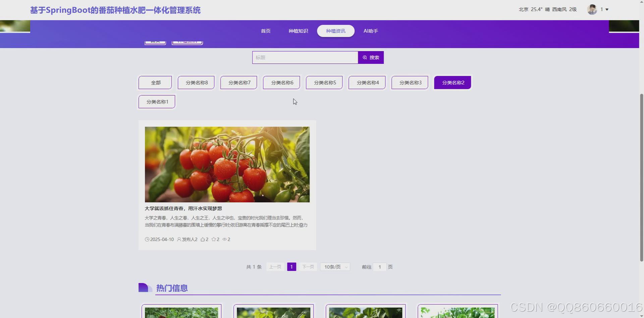Select the 分类名称8 category filter
The height and width of the screenshot is (318, 644).
196,83
